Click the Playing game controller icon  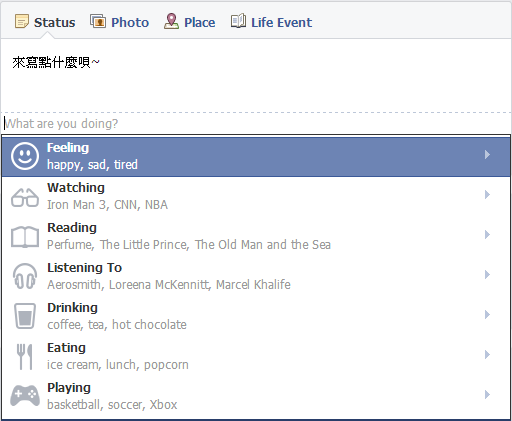coord(25,395)
